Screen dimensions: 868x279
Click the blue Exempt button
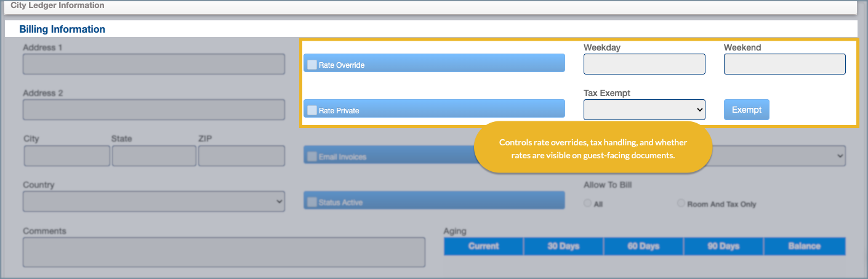coord(746,110)
